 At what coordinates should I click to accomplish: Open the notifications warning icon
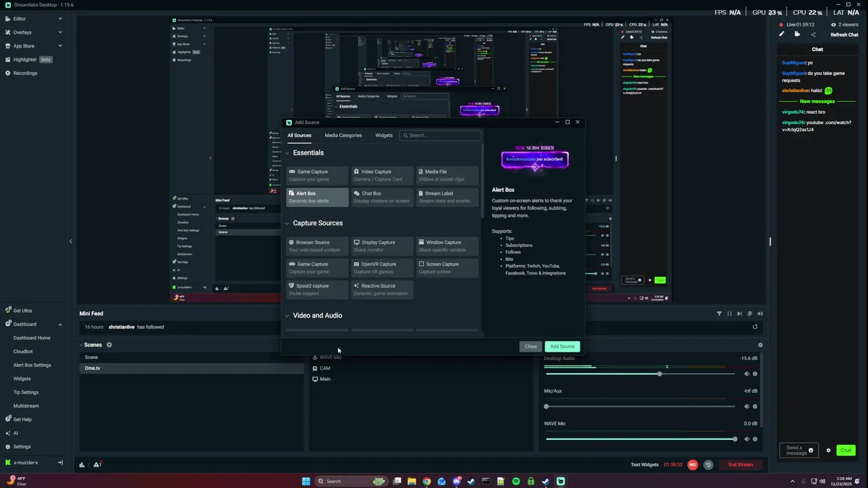point(97,464)
